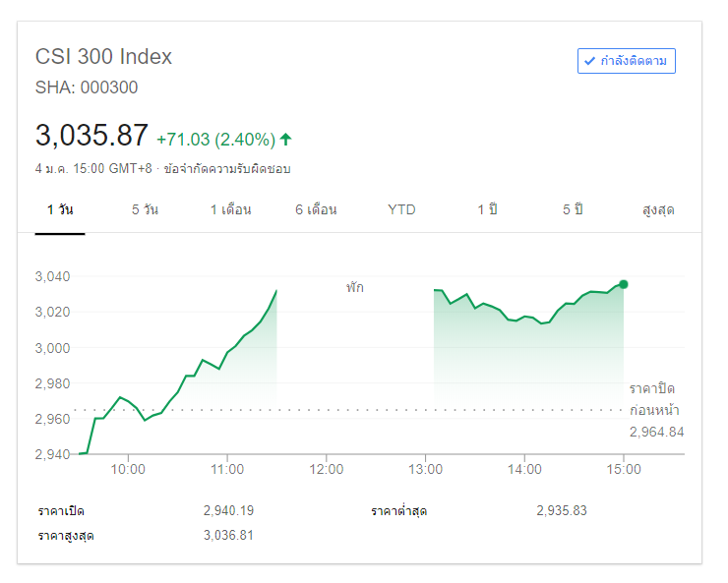Show the 6 เดือน chart range
Screen dimensions: 728x583
point(316,209)
